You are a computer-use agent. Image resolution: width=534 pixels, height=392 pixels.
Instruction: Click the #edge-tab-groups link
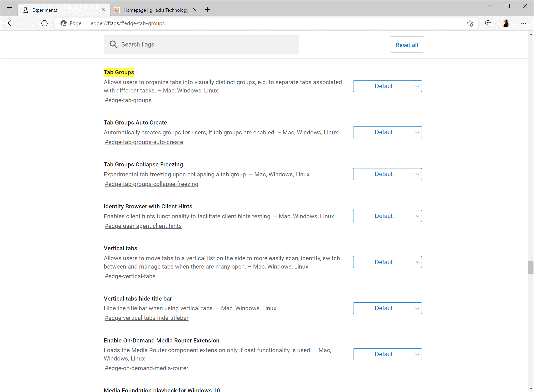coord(128,100)
